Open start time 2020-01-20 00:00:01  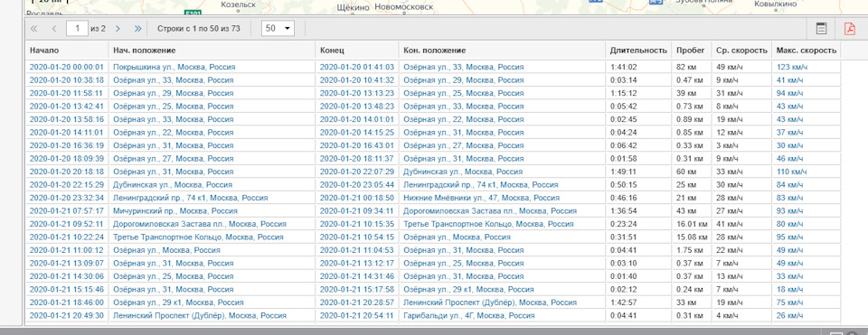pos(66,67)
